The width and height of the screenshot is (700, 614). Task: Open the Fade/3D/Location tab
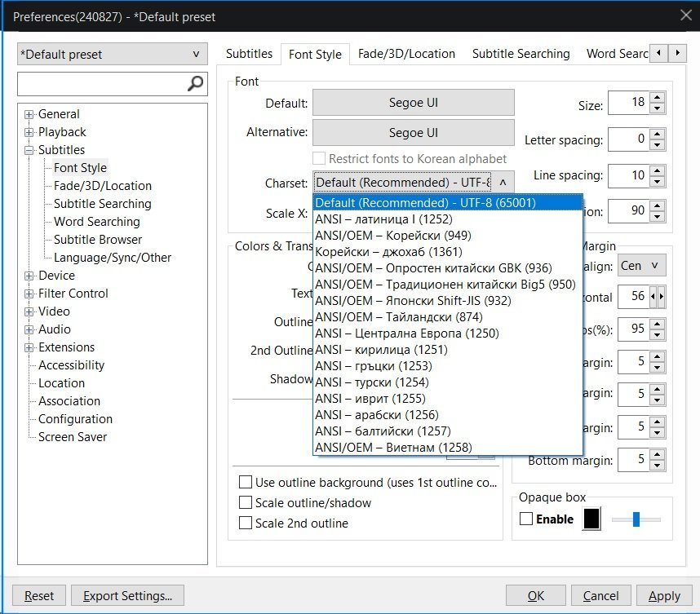(406, 54)
